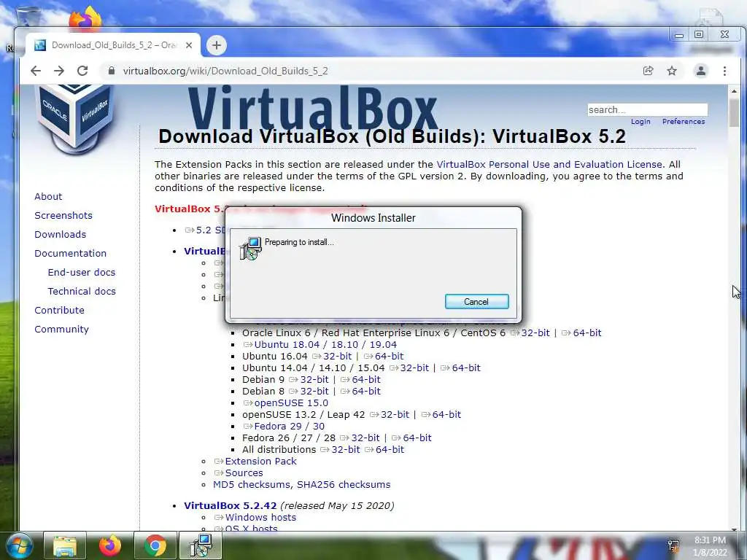Select the Download_Old_Builds_5_2 tab
Screen dimensions: 747x560
(113, 45)
